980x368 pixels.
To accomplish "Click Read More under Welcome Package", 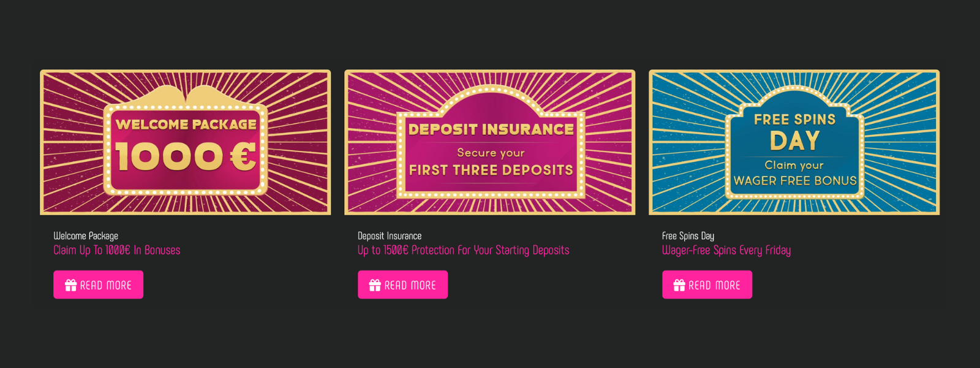I will [x=98, y=284].
